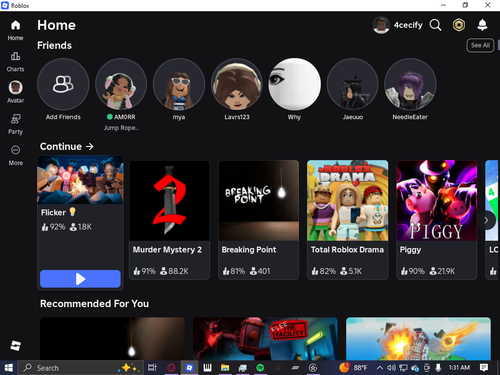Viewport: 500px width, 375px height.
Task: Open the Robux icon in header
Action: coord(459,25)
